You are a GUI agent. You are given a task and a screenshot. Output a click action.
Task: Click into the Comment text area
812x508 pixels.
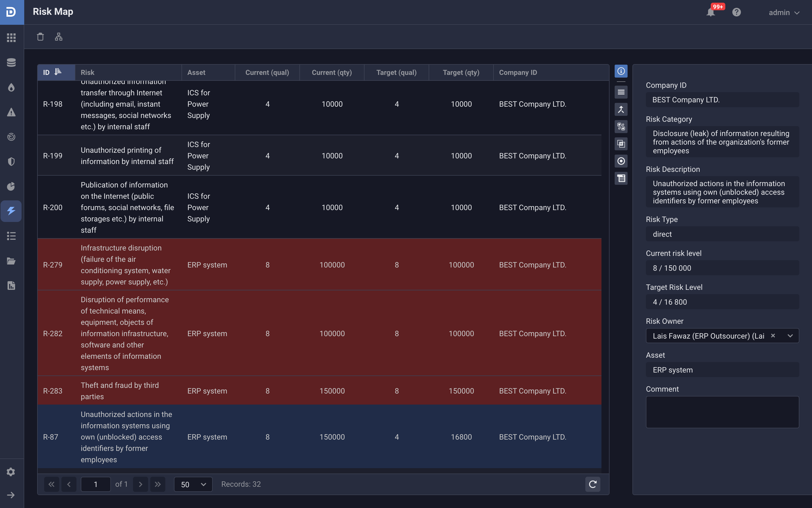click(722, 412)
